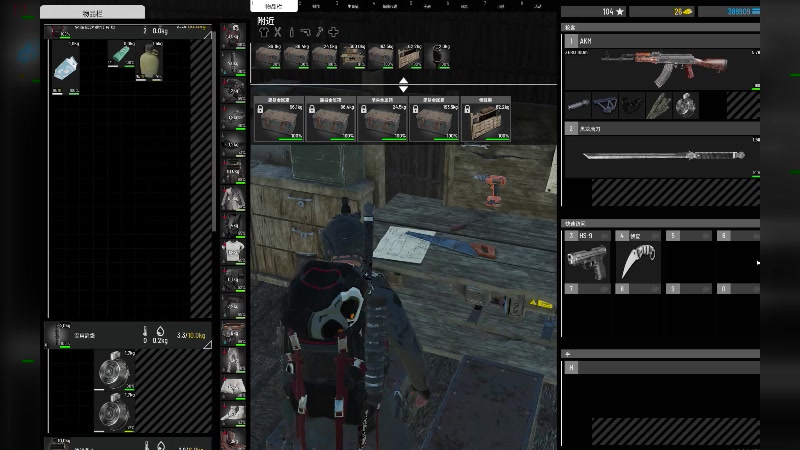Click the water drop icon on 10.0kg container

point(160,332)
